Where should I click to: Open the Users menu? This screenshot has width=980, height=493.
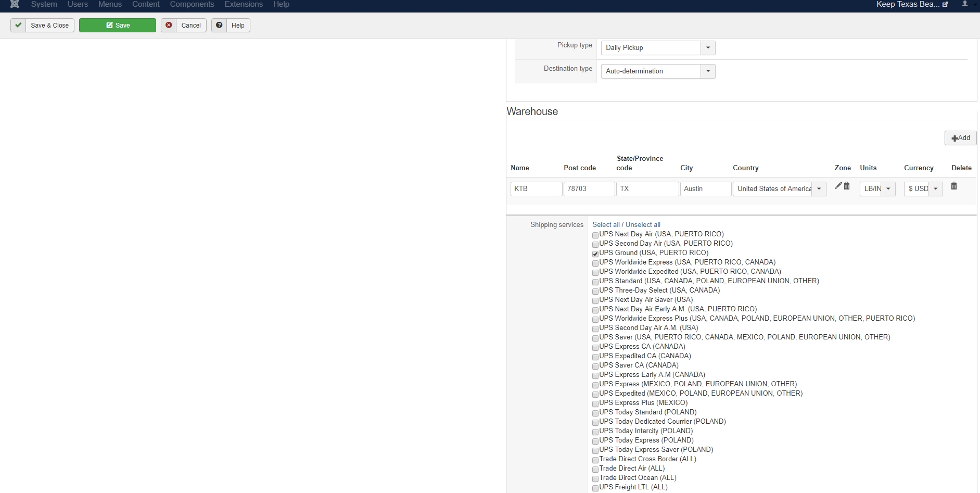pos(78,4)
